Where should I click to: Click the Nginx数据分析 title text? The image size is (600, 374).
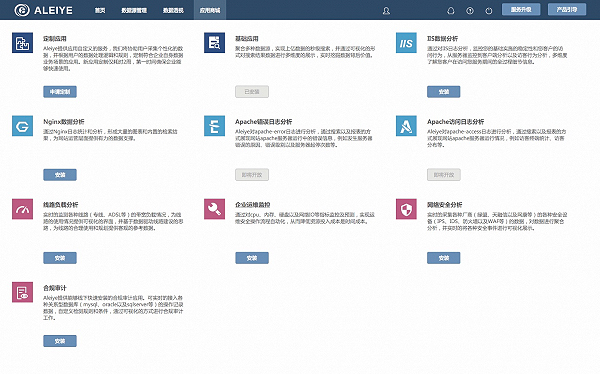pos(64,122)
